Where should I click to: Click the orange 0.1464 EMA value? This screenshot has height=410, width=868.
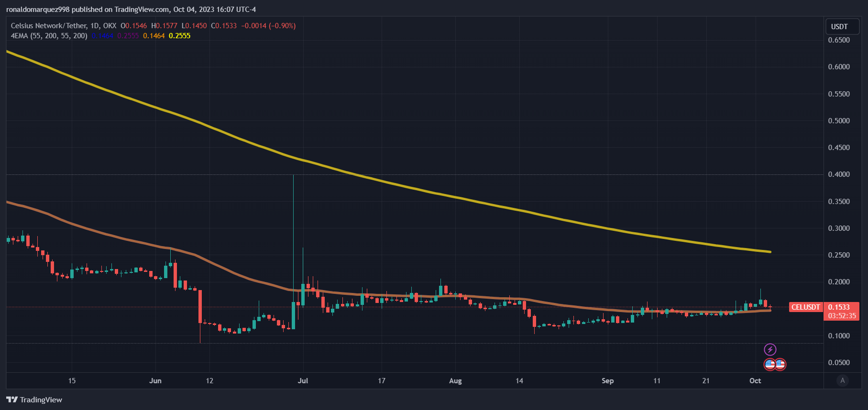click(154, 36)
